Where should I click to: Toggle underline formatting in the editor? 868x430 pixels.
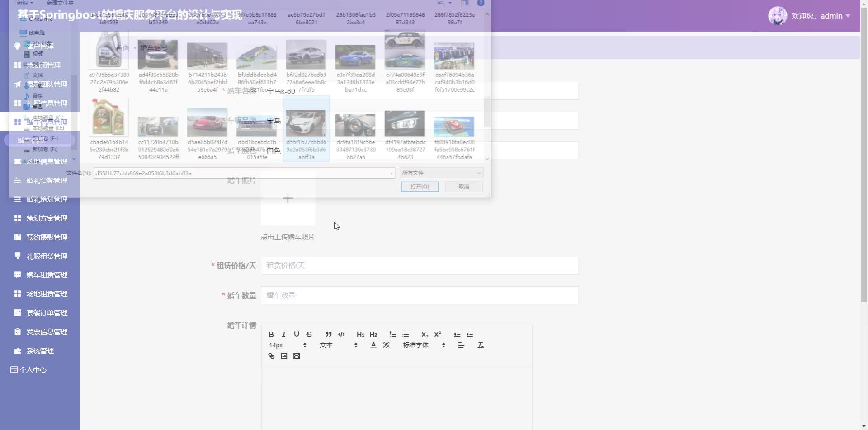[296, 334]
